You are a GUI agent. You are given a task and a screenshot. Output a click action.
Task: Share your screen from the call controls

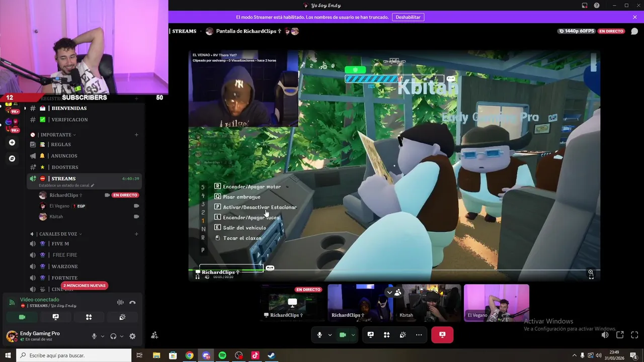(x=370, y=335)
